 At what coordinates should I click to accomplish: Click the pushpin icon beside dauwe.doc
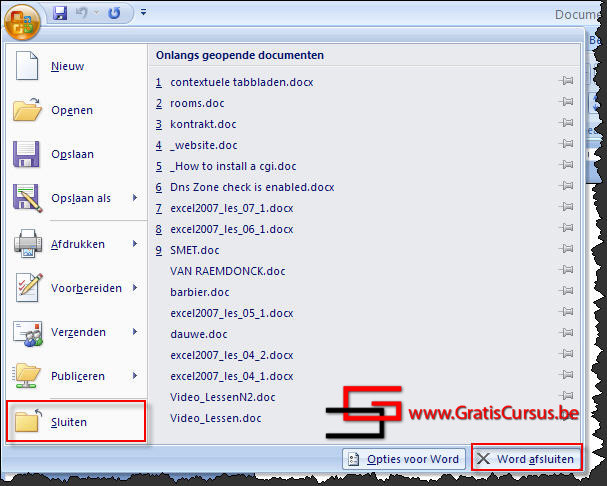tap(566, 333)
